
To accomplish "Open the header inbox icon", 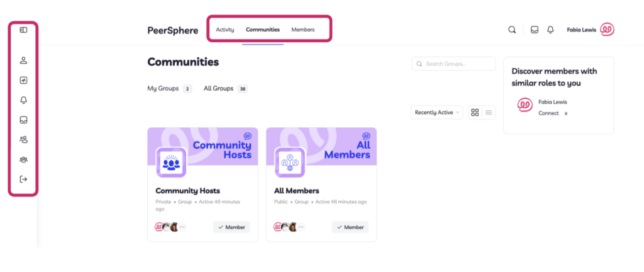I will click(535, 30).
